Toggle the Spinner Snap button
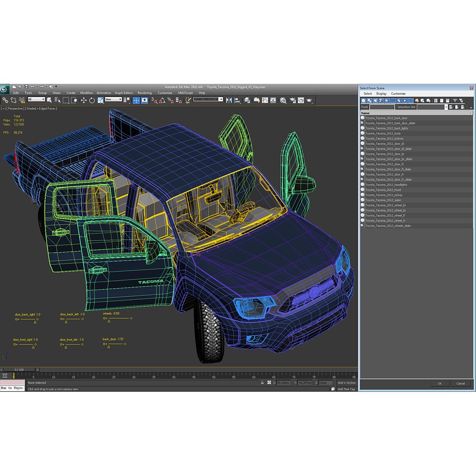This screenshot has width=476, height=476. pos(179,100)
